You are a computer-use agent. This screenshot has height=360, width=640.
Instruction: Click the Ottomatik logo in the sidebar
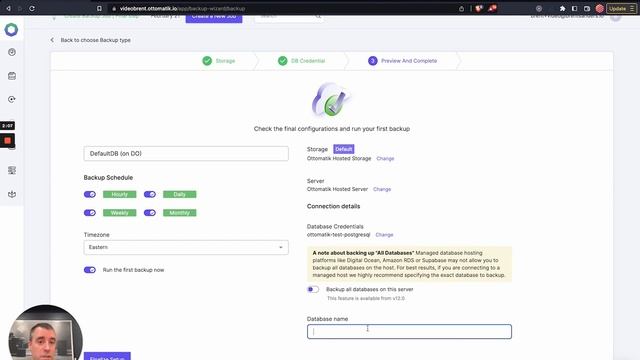[x=11, y=29]
